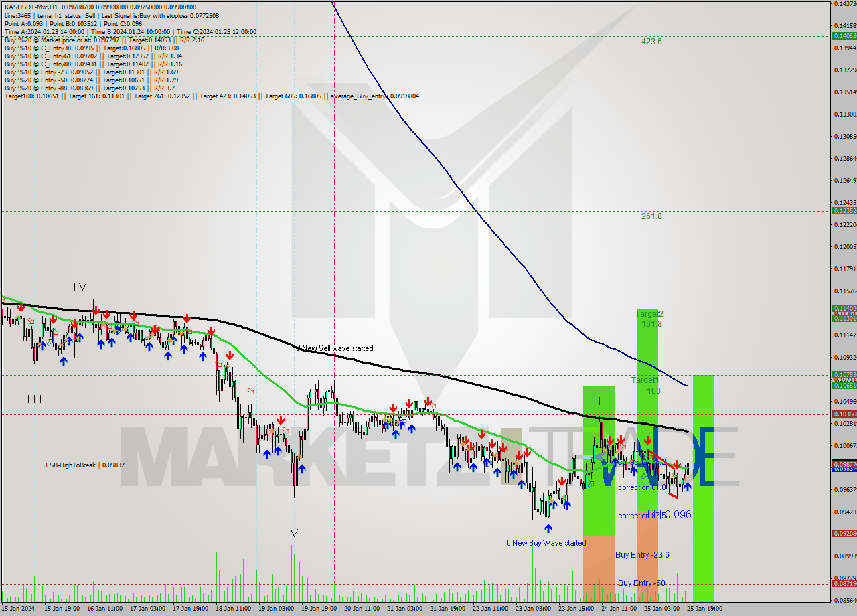This screenshot has height=616, width=857.
Task: Click the 0.13729 price axis value
Action: point(844,70)
